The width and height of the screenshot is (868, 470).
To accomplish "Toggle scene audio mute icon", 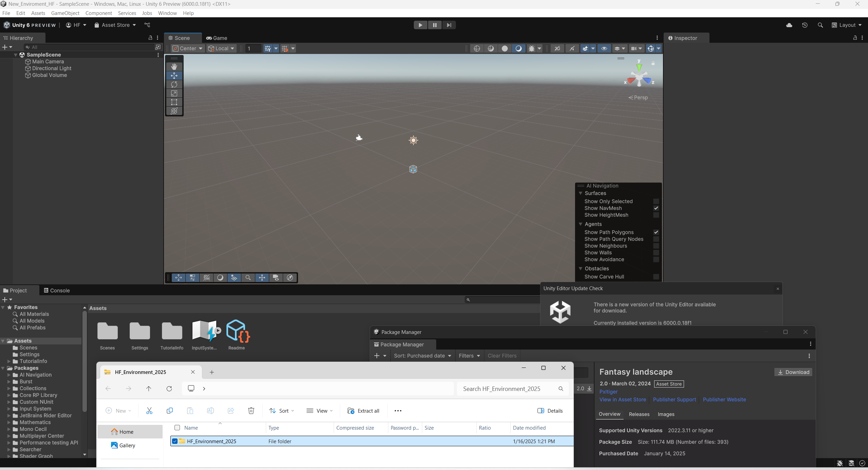I will [572, 49].
